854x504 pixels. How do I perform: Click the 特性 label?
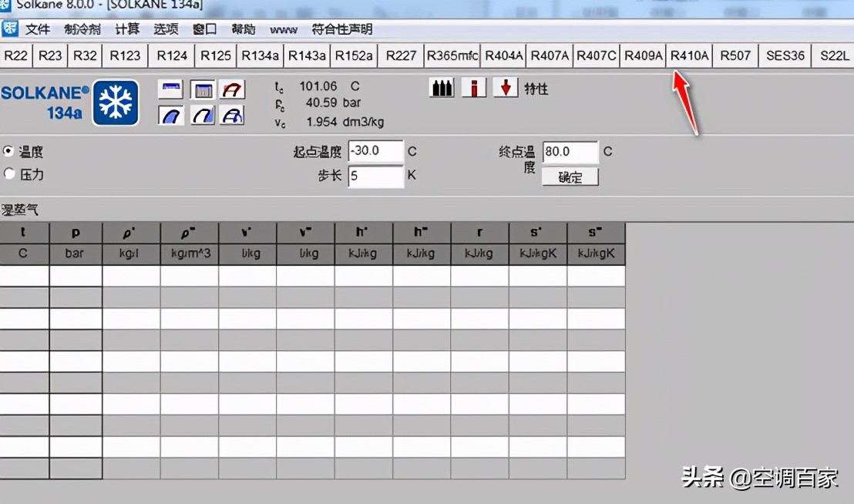(536, 89)
